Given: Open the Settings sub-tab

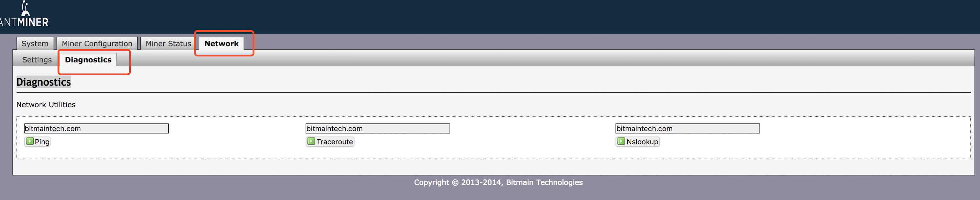Looking at the screenshot, I should 37,60.
